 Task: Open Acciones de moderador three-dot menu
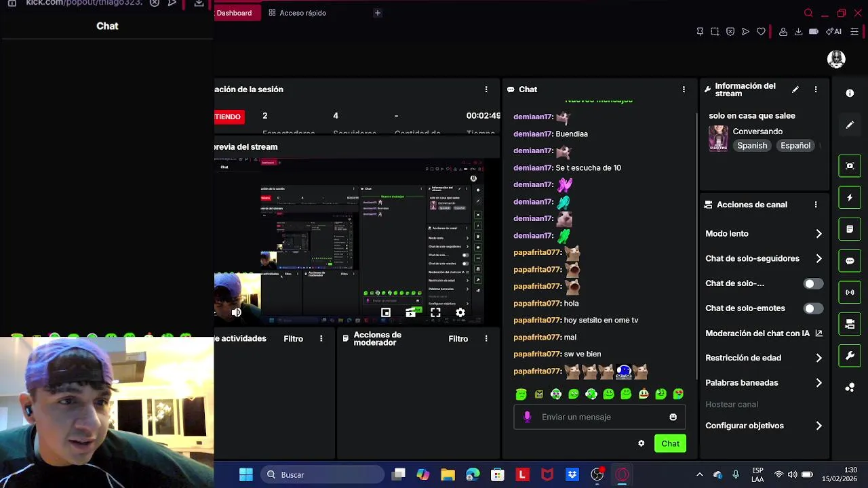[486, 338]
